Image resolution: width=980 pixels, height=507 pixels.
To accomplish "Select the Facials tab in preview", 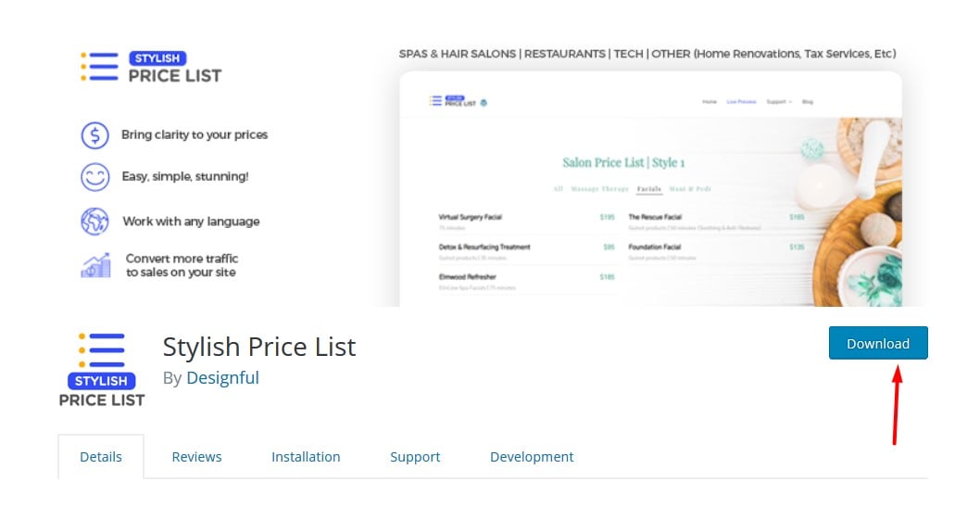I will click(x=649, y=189).
